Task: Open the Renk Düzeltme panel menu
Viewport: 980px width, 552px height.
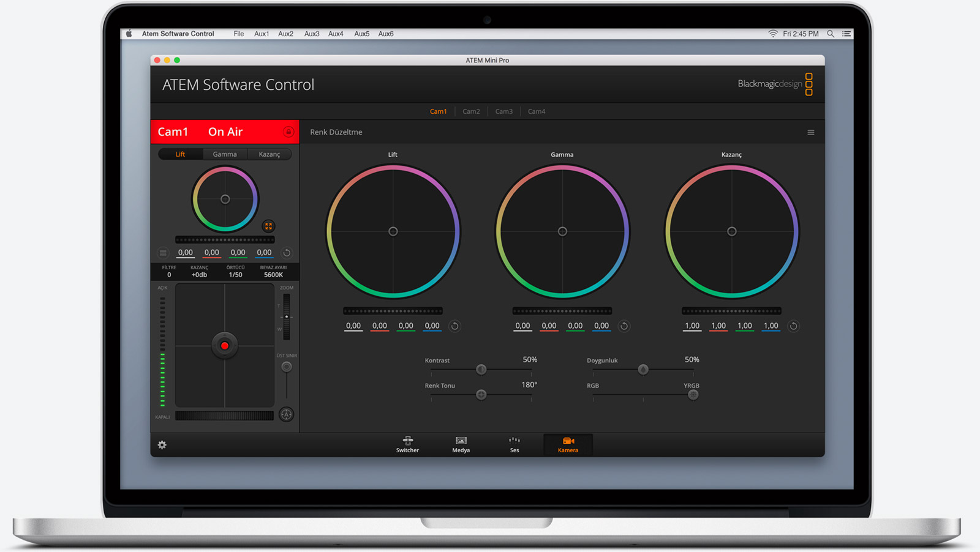Action: [811, 132]
